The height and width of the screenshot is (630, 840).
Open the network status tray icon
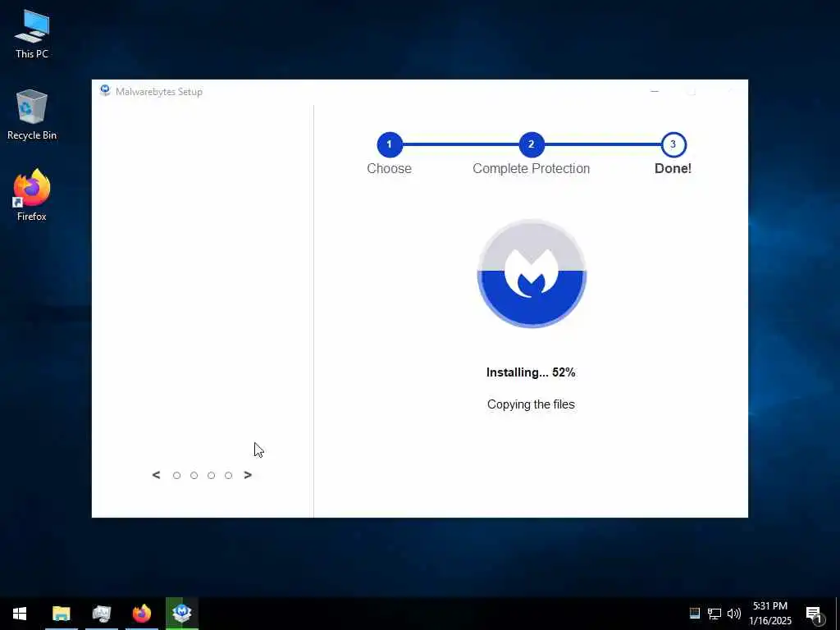[x=714, y=614]
